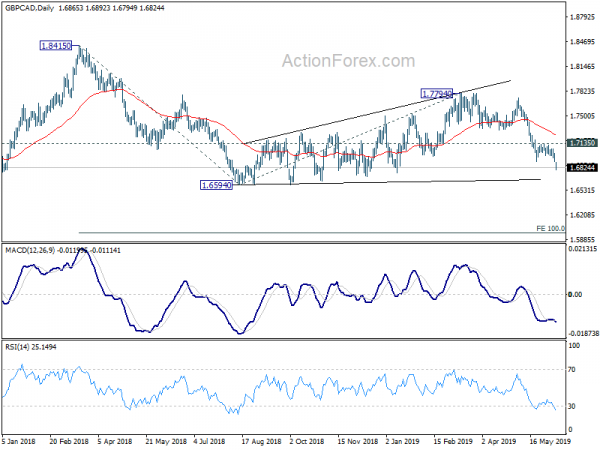
Task: Click the MACD zero level label
Action: point(576,295)
